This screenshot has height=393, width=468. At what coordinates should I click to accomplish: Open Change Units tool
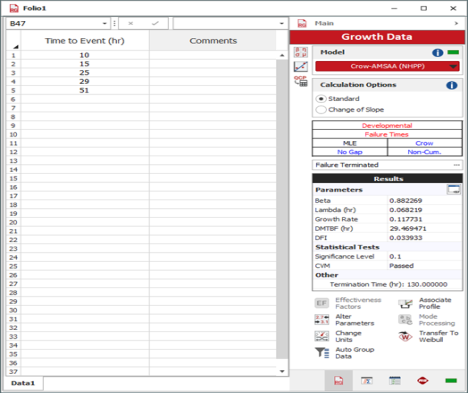(322, 336)
